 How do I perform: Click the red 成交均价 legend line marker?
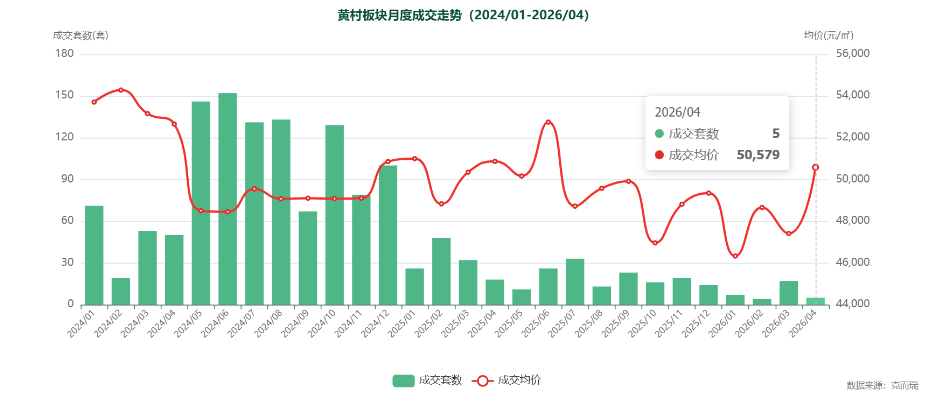[x=482, y=381]
